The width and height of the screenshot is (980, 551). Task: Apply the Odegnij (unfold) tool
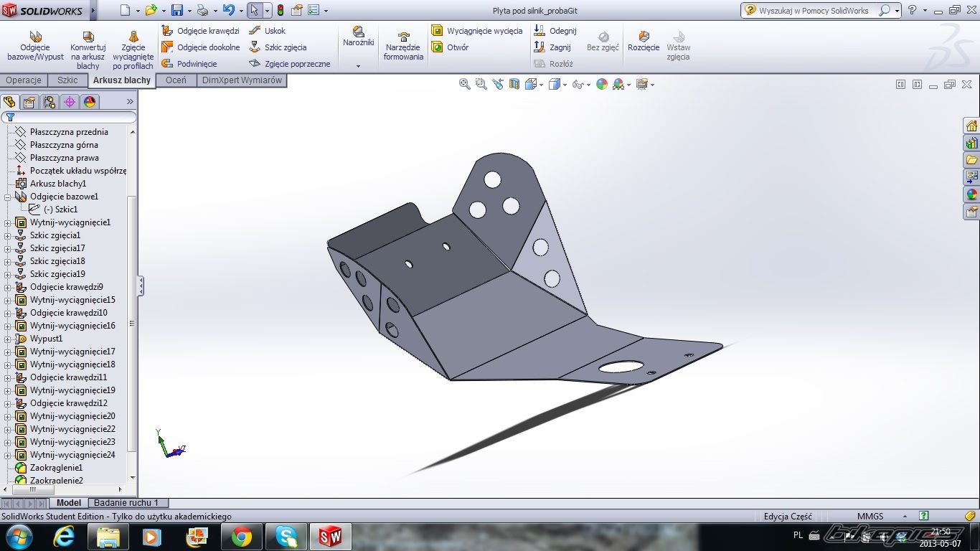tap(555, 31)
